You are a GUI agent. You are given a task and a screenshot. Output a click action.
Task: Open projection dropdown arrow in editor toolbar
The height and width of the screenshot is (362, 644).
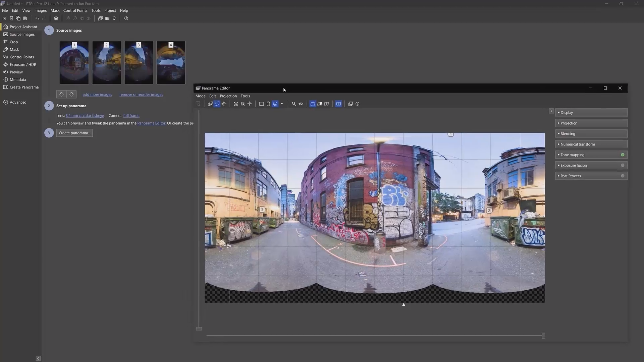(282, 104)
